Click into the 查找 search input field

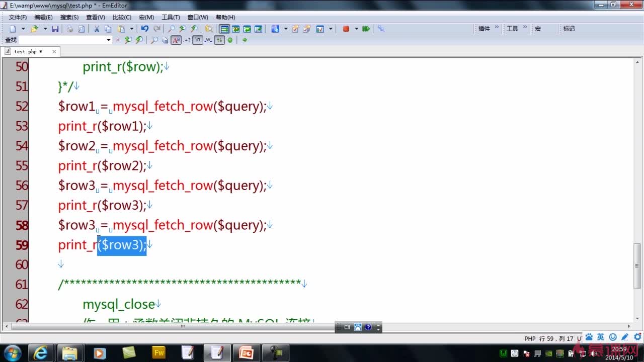62,40
